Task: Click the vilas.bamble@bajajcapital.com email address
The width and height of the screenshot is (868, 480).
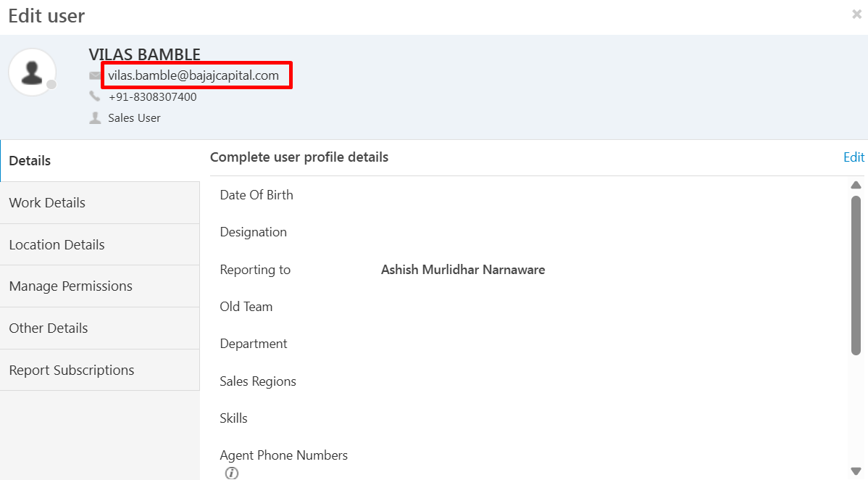Action: [193, 75]
